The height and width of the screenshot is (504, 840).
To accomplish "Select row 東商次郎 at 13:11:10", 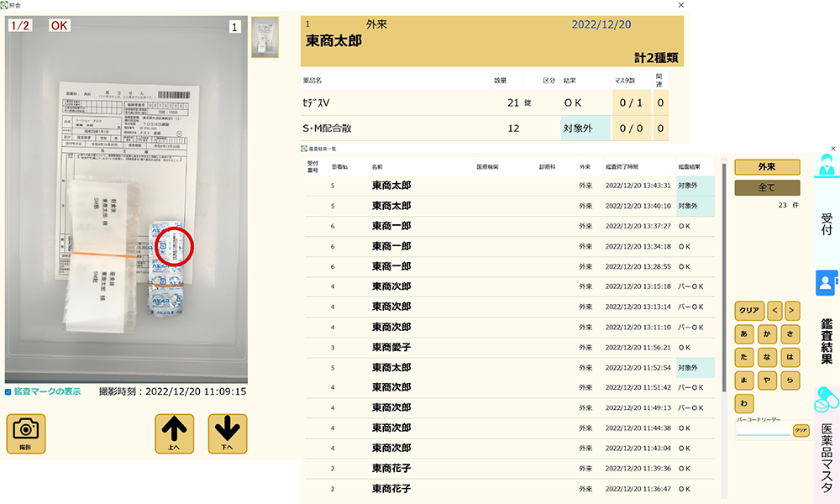I will click(x=510, y=328).
